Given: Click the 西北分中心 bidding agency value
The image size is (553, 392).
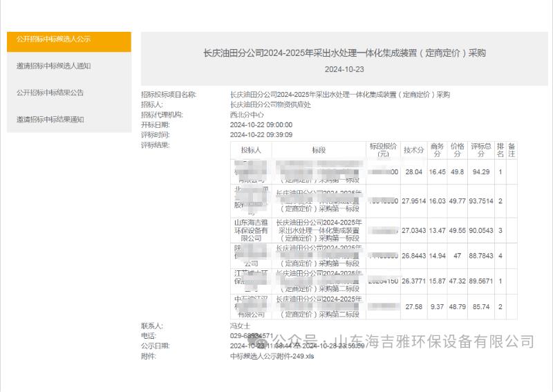Looking at the screenshot, I should click(247, 115).
